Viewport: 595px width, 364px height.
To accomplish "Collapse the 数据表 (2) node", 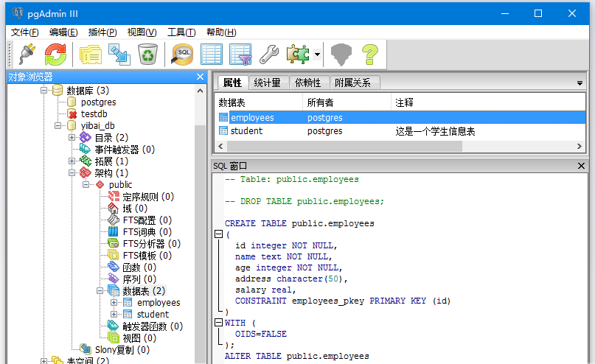I will tap(100, 291).
